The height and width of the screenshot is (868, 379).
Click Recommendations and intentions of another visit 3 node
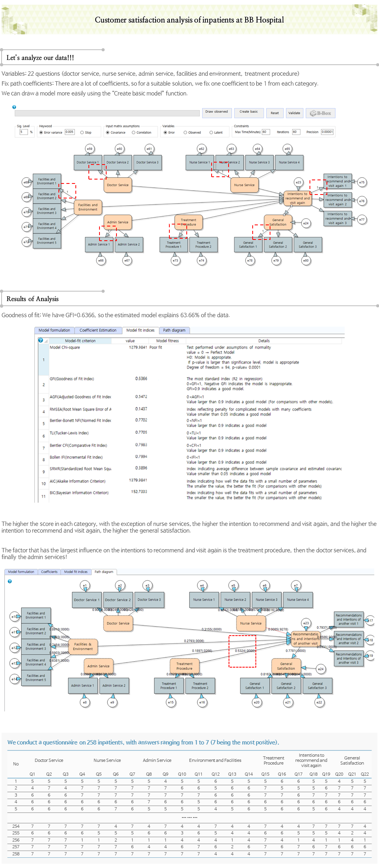pyautogui.click(x=349, y=658)
